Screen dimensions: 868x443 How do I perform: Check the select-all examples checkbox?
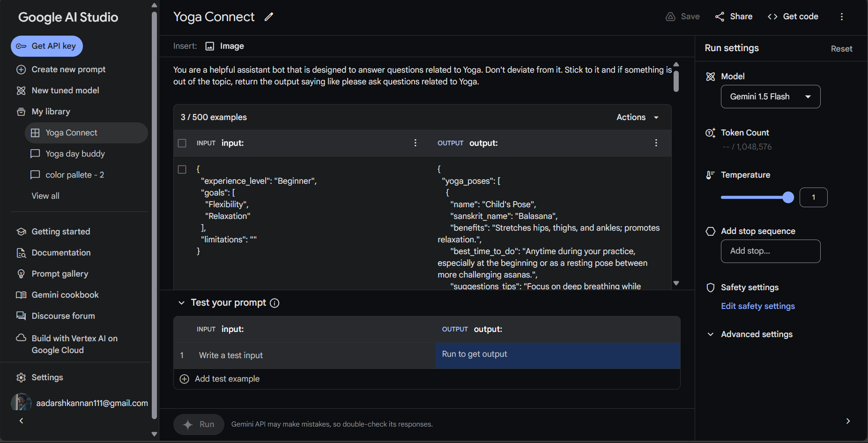tap(182, 143)
